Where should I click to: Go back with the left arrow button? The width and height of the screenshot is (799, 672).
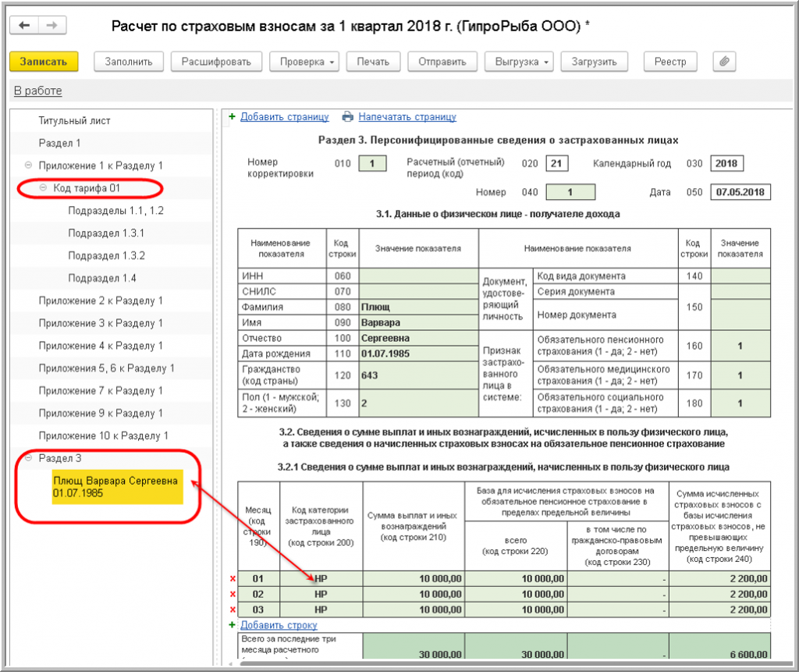pos(24,25)
